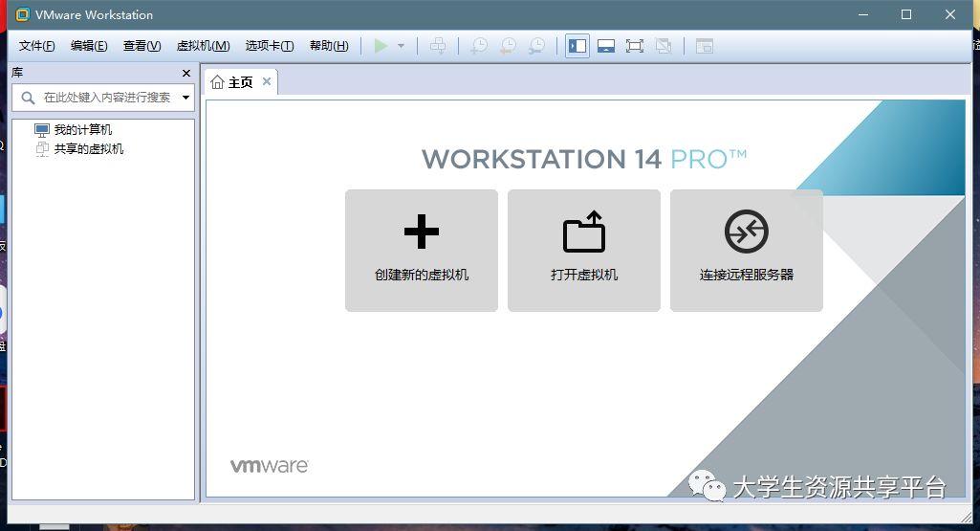Click the green power-on play button
This screenshot has width=980, height=531.
[x=381, y=46]
